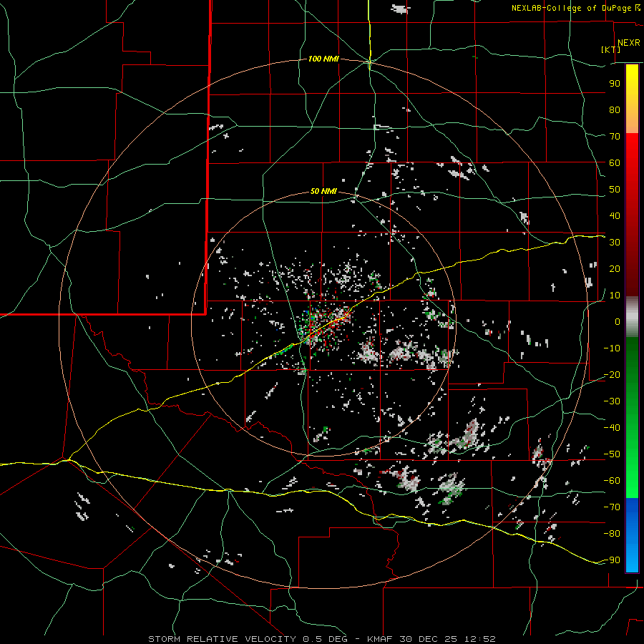Image resolution: width=644 pixels, height=644 pixels.
Task: Select the 50 value on velocity scale
Action: tap(615, 190)
